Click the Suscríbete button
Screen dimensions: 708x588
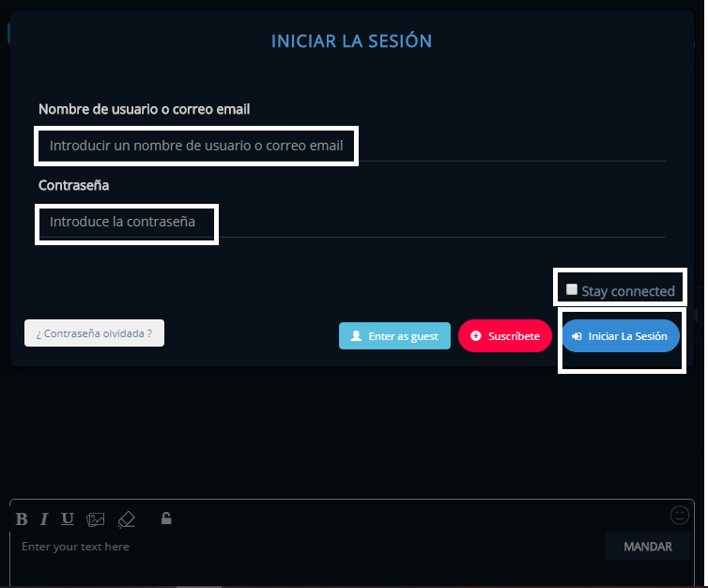click(504, 336)
